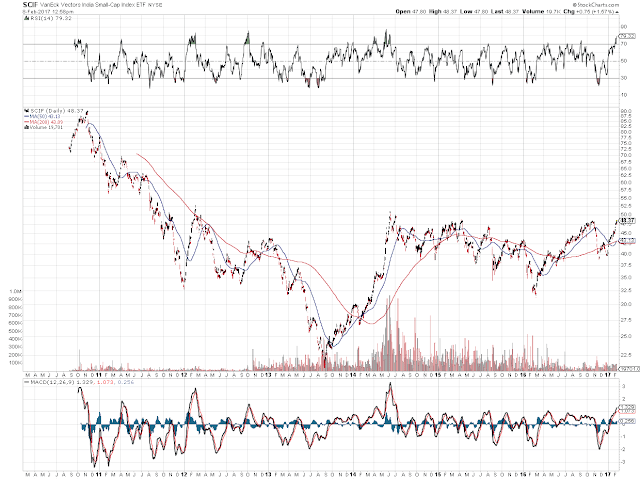Click the 8-Feb-2017 12:58pm timestamp
640x479 pixels.
pyautogui.click(x=48, y=12)
